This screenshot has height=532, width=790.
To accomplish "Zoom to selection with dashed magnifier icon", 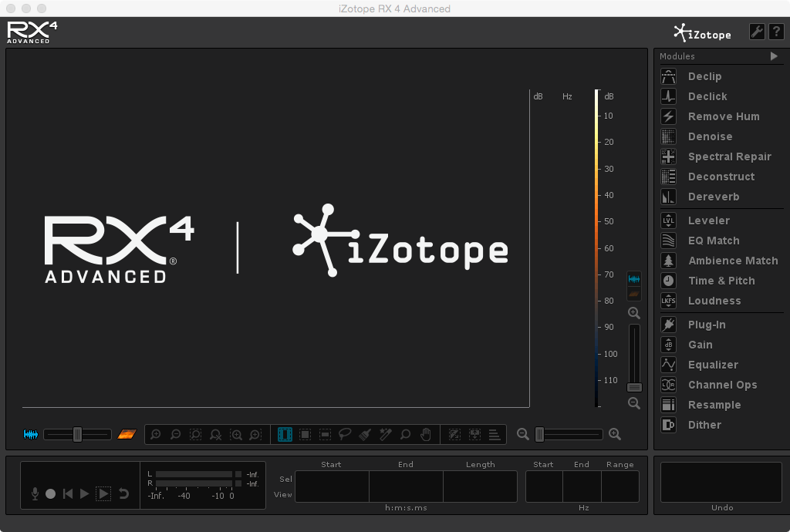I will click(x=195, y=434).
